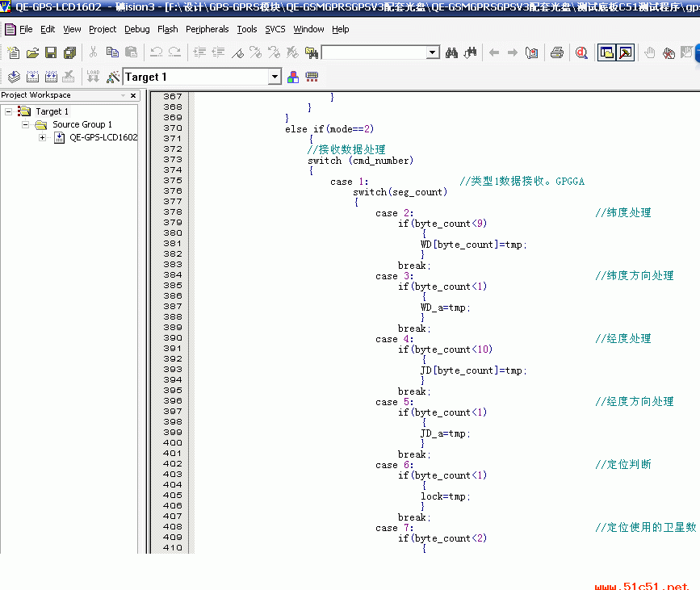The width and height of the screenshot is (700, 590).
Task: Collapse the Source Group 1 tree node
Action: pos(26,124)
